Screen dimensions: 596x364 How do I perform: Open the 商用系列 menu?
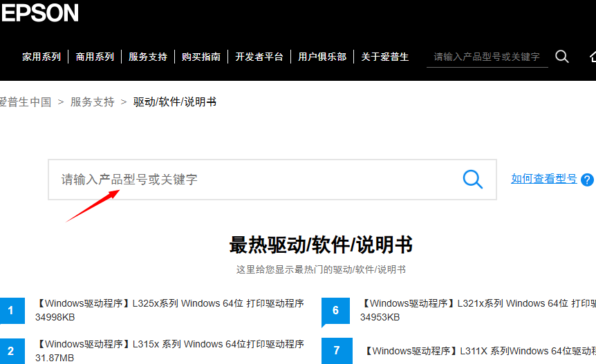pos(95,57)
